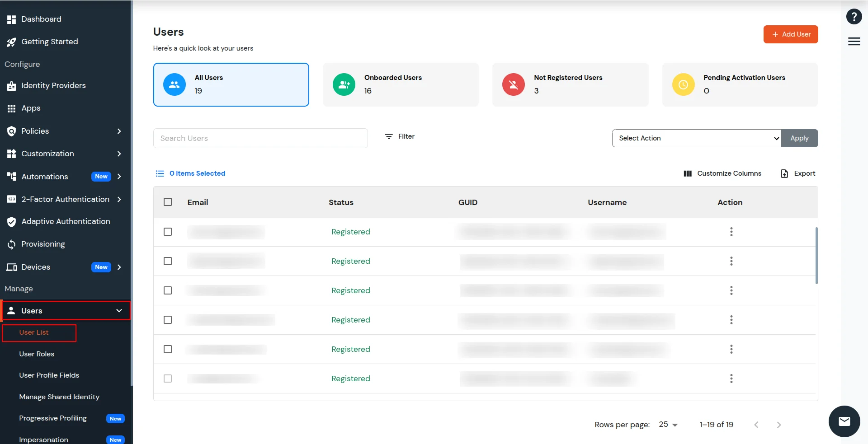The height and width of the screenshot is (444, 868).
Task: Click inside the Search Users field
Action: pyautogui.click(x=260, y=138)
